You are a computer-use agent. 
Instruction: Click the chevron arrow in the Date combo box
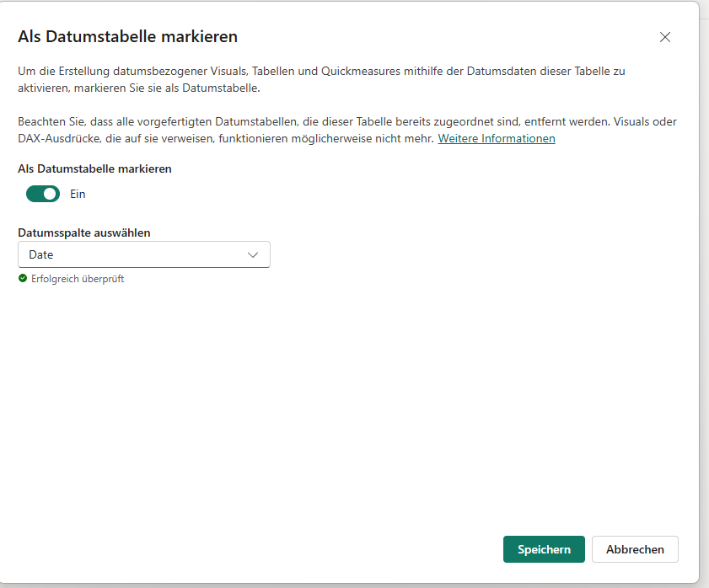coord(253,254)
